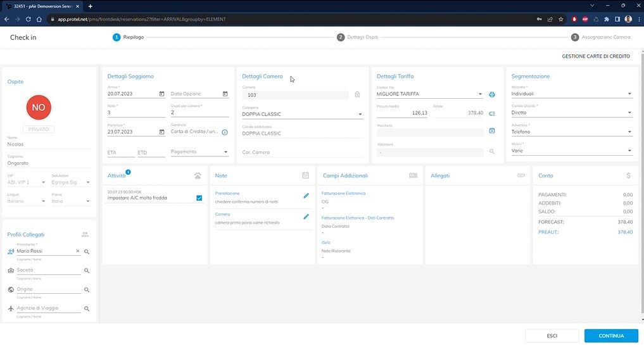Click the print icon beside MIGLIORE TARIFFA
Screen dimensions: 644x347
click(492, 94)
